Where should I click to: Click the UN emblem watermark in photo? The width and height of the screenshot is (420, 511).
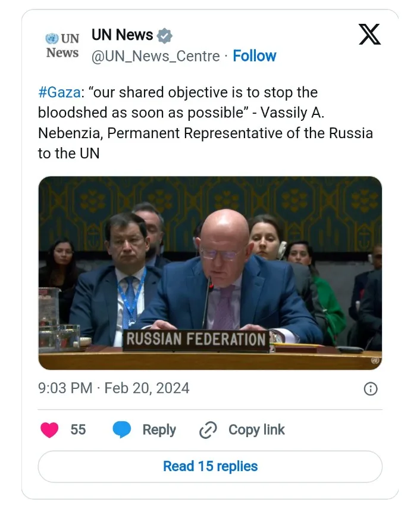tap(374, 361)
